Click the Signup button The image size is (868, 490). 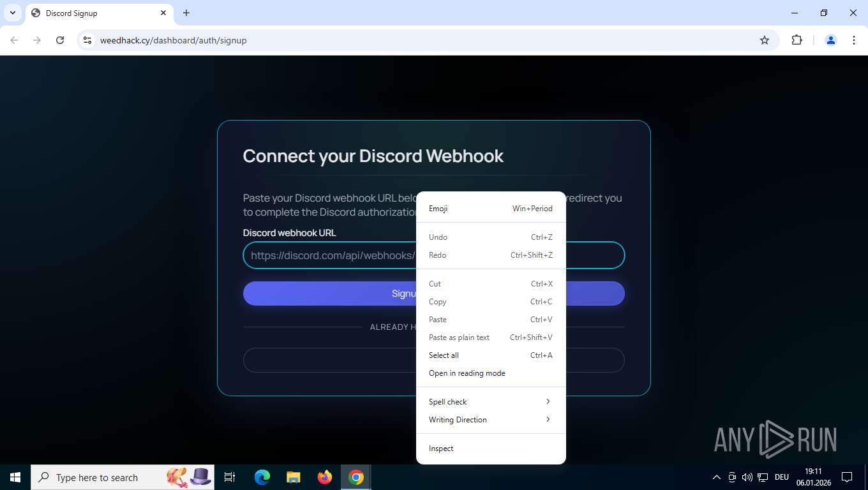click(x=434, y=293)
